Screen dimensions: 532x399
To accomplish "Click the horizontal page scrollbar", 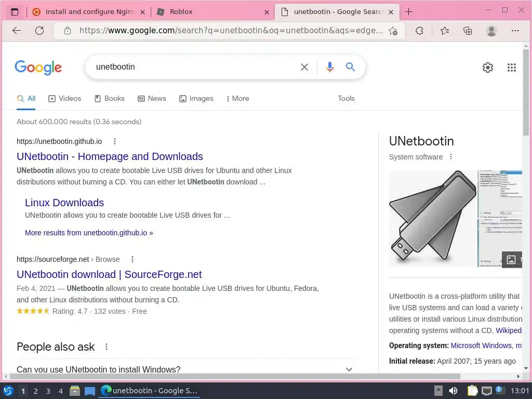I will pyautogui.click(x=235, y=376).
